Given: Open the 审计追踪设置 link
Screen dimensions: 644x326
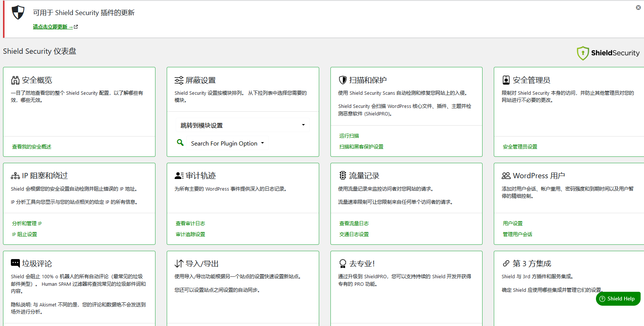Looking at the screenshot, I should click(190, 234).
